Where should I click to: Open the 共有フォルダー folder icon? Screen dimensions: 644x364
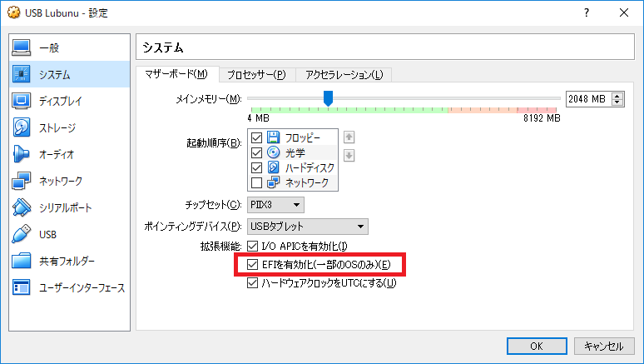tap(21, 261)
